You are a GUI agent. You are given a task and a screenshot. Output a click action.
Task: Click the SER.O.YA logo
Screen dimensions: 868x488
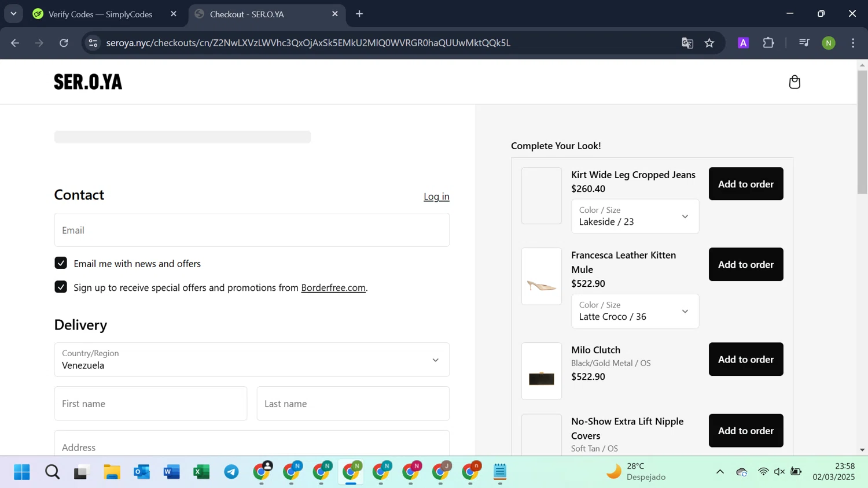click(88, 82)
